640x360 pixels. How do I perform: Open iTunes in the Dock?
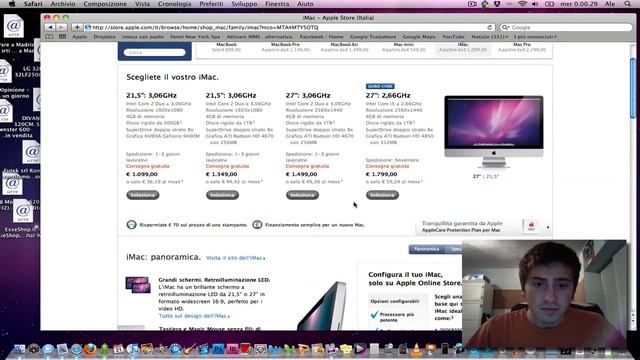133,349
